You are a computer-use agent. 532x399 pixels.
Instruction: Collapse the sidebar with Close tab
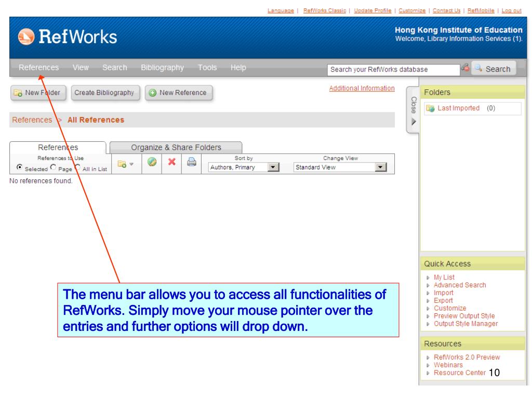pyautogui.click(x=413, y=110)
